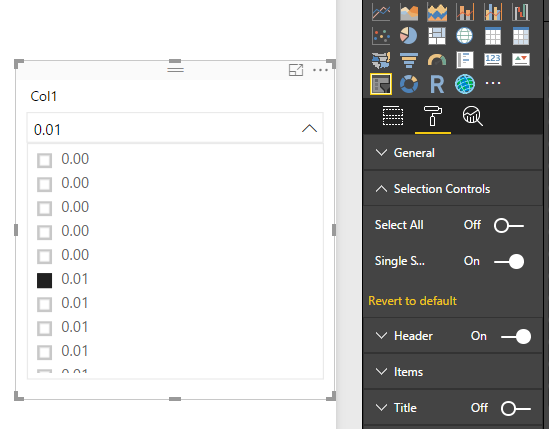549x429 pixels.
Task: Select the treemap visual
Action: pos(437,36)
